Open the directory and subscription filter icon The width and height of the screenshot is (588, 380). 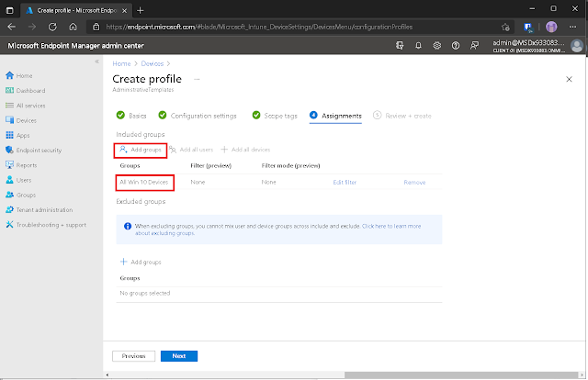tap(400, 46)
